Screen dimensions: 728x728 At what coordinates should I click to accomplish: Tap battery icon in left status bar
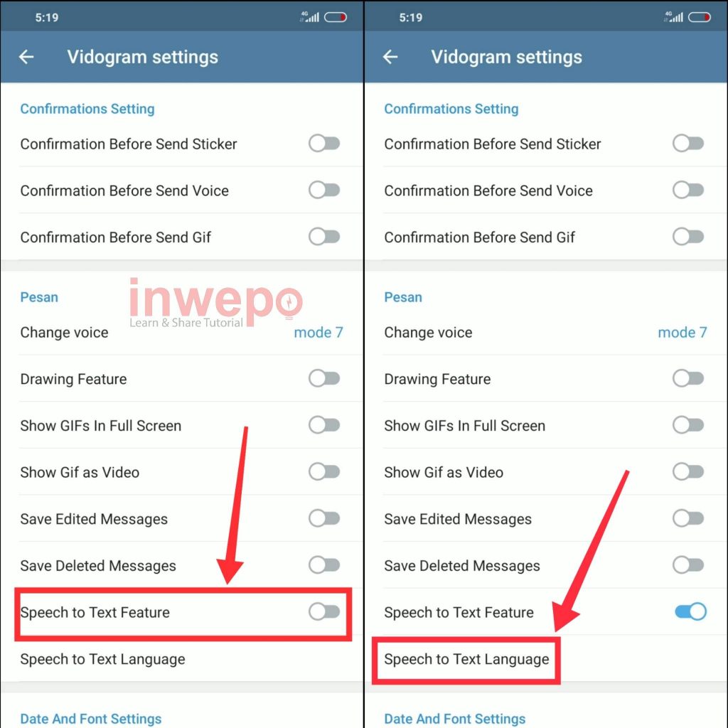click(336, 18)
